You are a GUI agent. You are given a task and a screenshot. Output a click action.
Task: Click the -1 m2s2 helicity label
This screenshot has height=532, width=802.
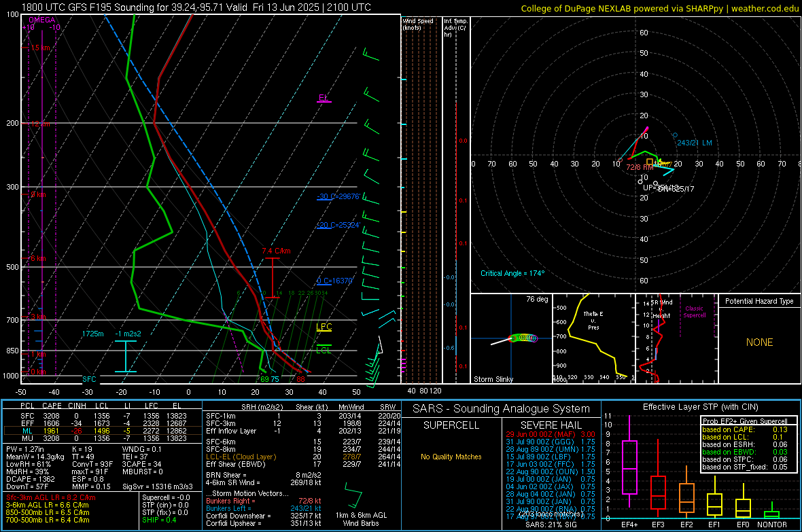pyautogui.click(x=128, y=334)
